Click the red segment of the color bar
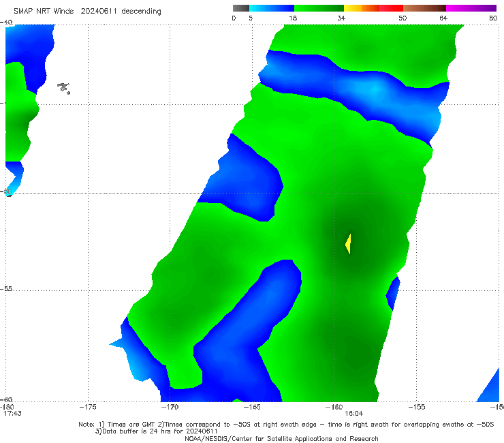 391,8
